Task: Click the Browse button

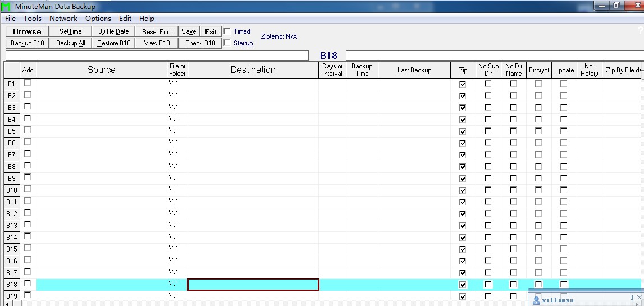Action: point(27,32)
